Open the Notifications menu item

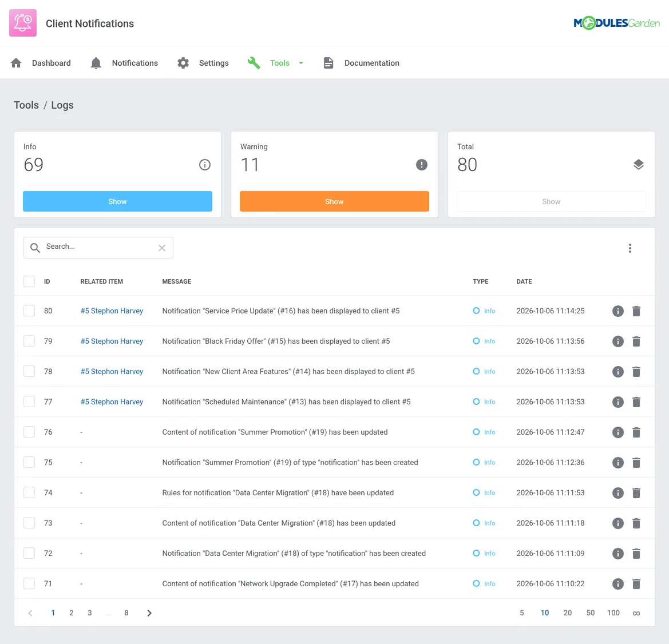coord(135,63)
